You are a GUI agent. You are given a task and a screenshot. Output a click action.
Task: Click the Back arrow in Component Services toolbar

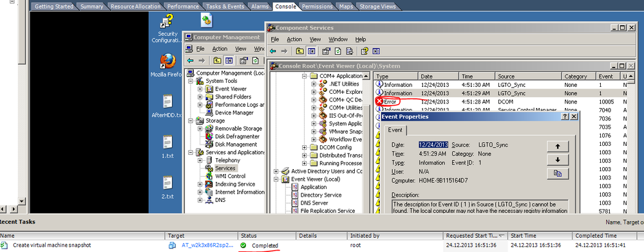point(272,51)
